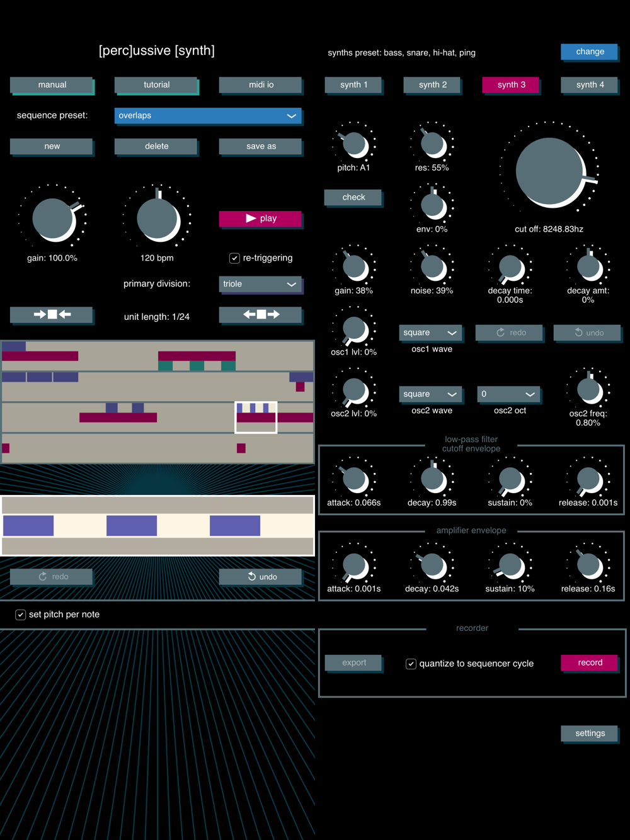The height and width of the screenshot is (840, 630).
Task: Click the synth panel undo button
Action: 588,332
